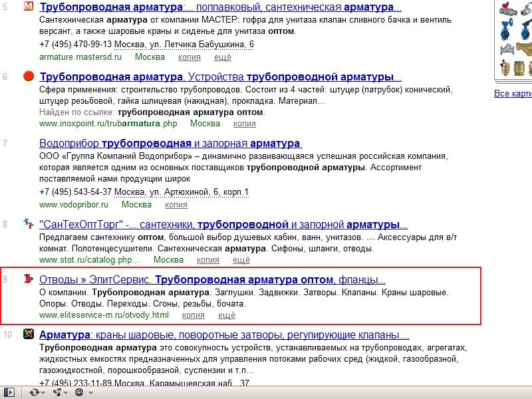Toggle the side panel button in status bar
This screenshot has height=399, width=532.
tap(9, 392)
